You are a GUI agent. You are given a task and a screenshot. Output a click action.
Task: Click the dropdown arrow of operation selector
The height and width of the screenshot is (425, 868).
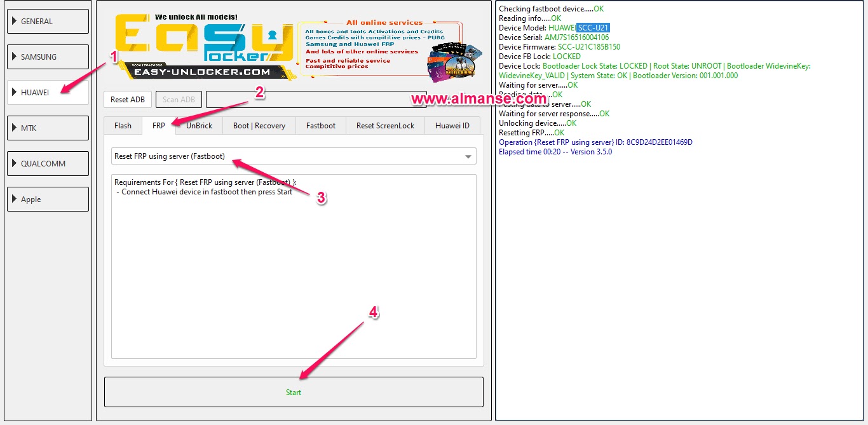468,156
